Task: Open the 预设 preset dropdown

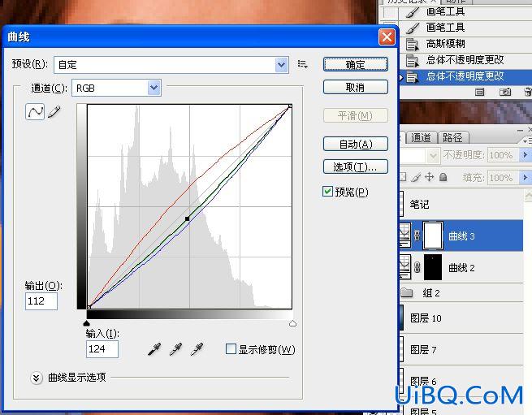Action: click(281, 64)
